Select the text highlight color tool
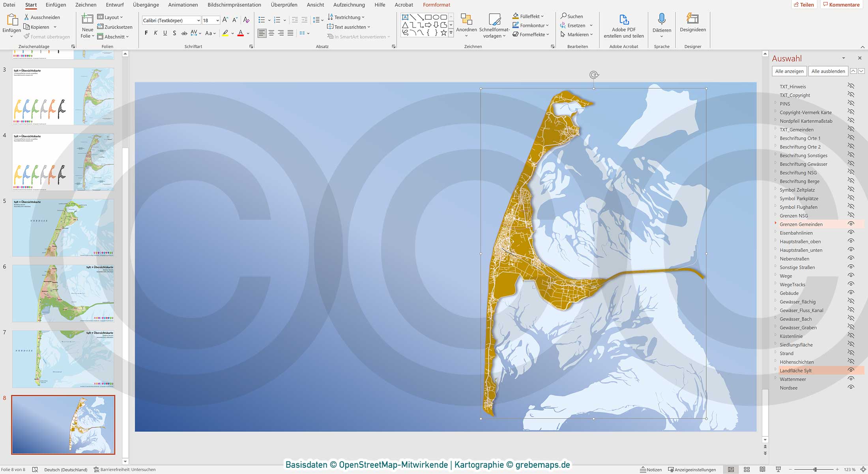The height and width of the screenshot is (474, 868). click(225, 34)
